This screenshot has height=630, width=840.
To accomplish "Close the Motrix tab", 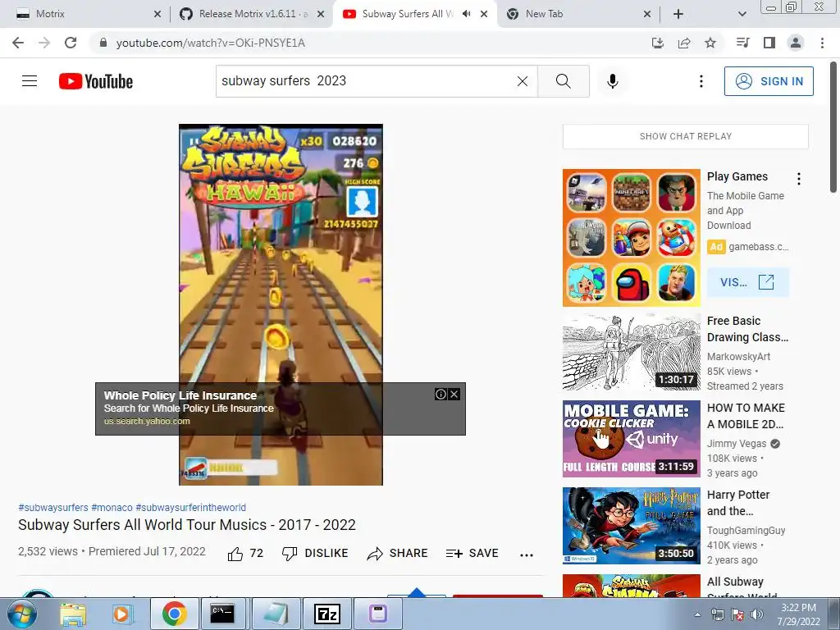I will [x=157, y=14].
